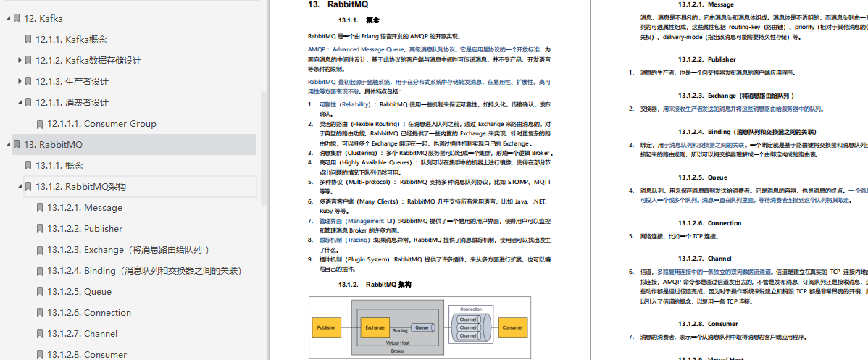Select the 13.1.2.8. Consumer bookmark
Viewport: 868px width, 360px height.
tap(87, 354)
